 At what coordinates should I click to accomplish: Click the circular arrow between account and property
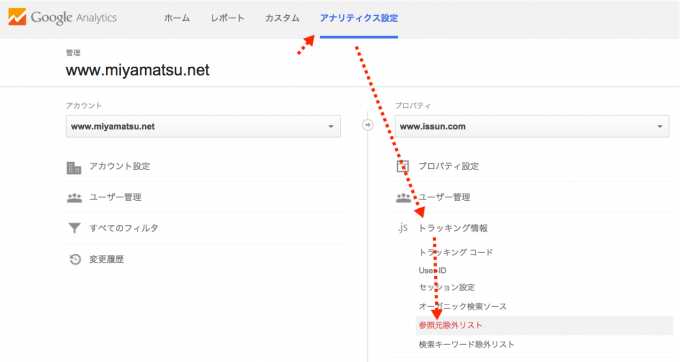[367, 125]
